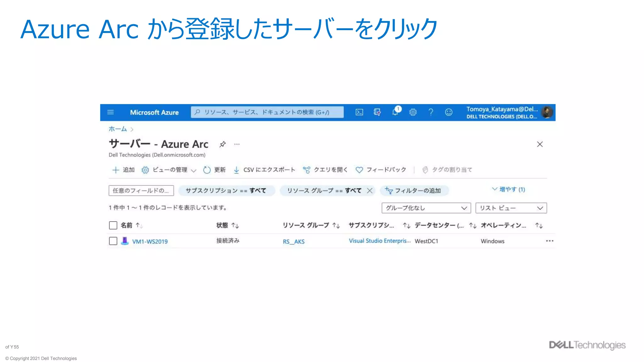Image resolution: width=644 pixels, height=362 pixels.
Task: Open the グループ化なし grouping dropdown
Action: [426, 208]
